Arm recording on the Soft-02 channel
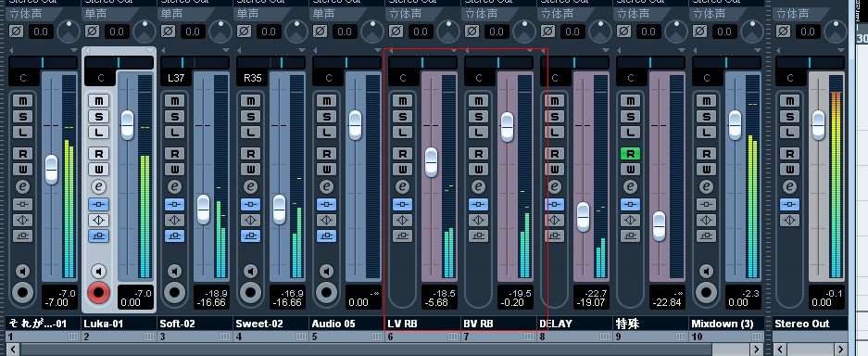This screenshot has width=868, height=356. pos(174,292)
